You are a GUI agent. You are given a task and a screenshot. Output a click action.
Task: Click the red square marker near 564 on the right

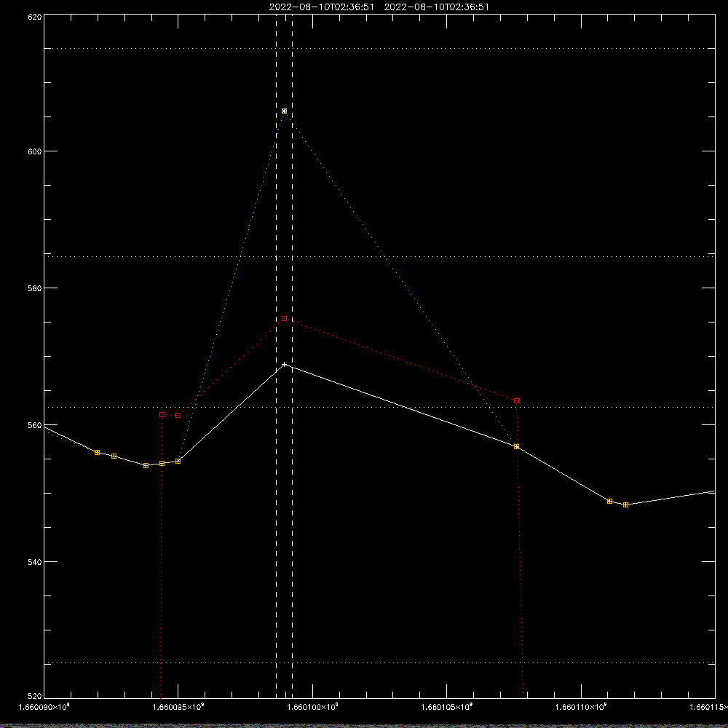point(516,400)
